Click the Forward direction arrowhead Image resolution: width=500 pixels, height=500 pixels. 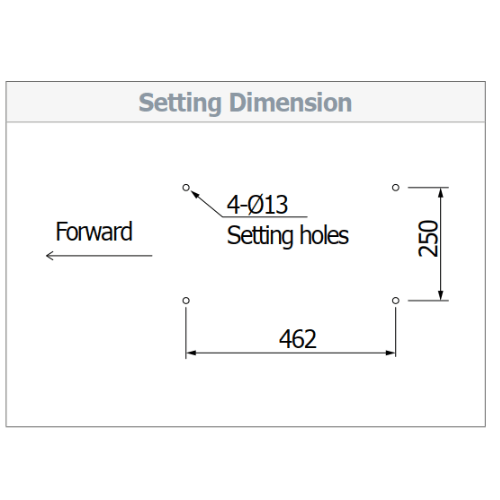(50, 256)
